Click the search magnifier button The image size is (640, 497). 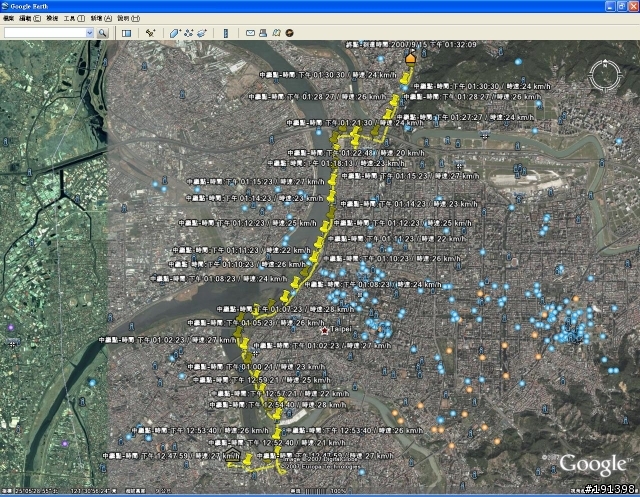click(x=102, y=33)
